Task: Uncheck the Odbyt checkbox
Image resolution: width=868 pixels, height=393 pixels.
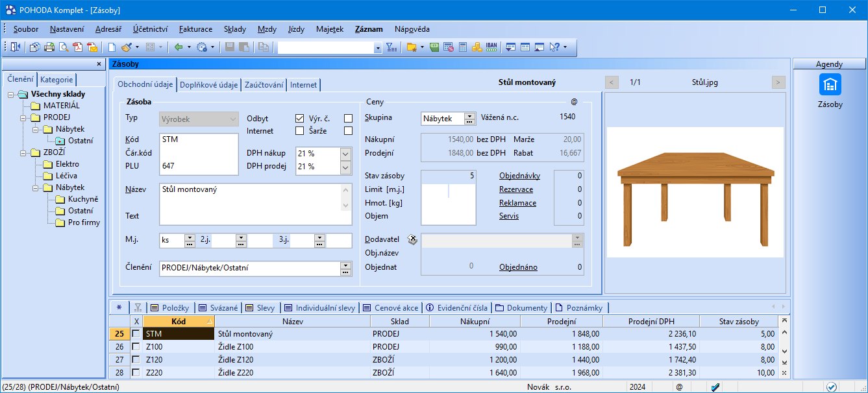Action: tap(299, 119)
